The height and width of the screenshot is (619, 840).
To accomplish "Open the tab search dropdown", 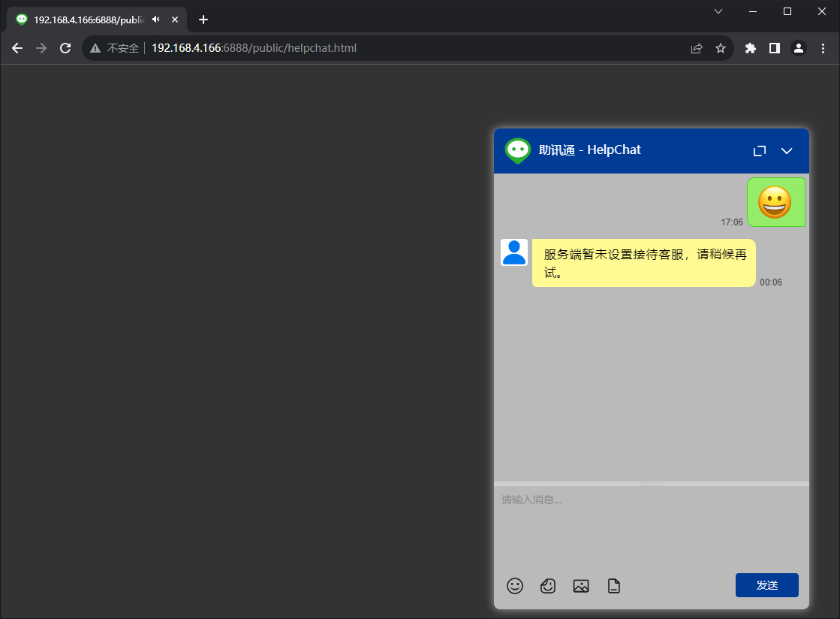I will click(x=718, y=11).
